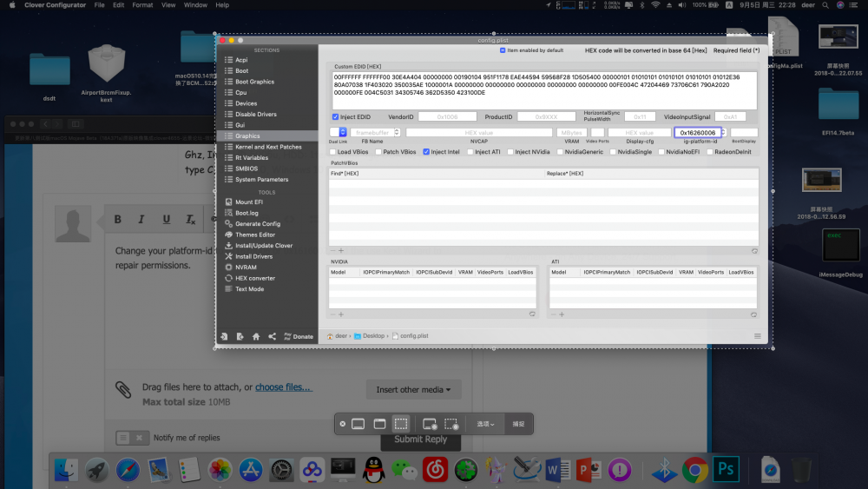
Task: Enable the Load VBios checkbox
Action: pyautogui.click(x=332, y=152)
